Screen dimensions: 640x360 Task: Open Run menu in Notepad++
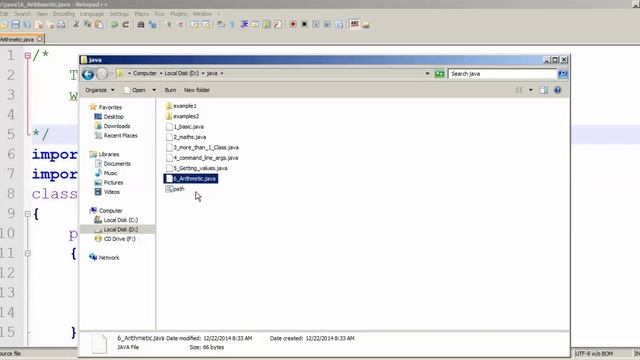point(160,14)
